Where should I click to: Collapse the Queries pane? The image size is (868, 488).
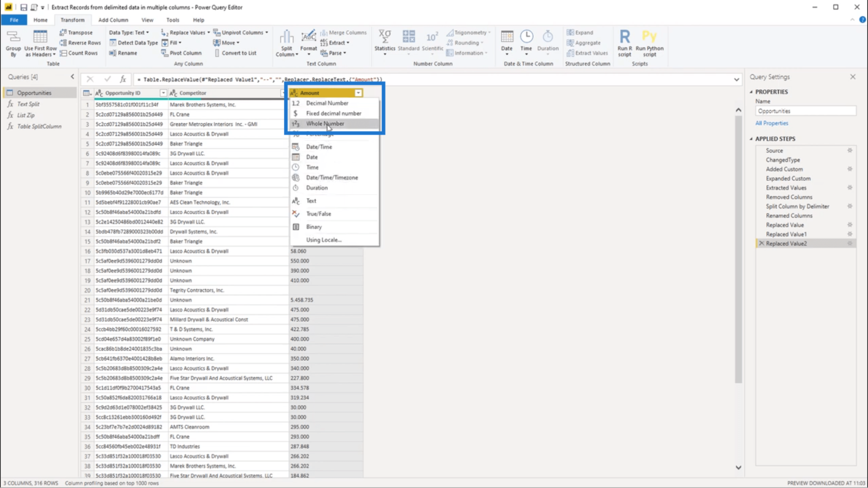tap(72, 76)
